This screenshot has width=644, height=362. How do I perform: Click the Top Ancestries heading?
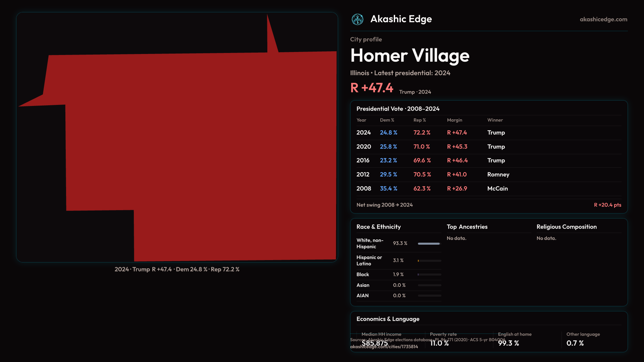pyautogui.click(x=467, y=227)
